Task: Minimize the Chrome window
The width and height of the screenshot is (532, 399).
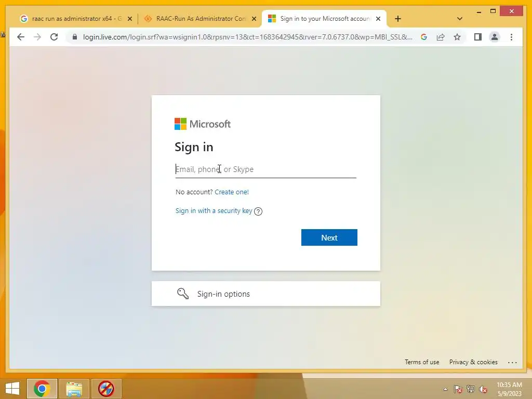Action: pos(478,11)
